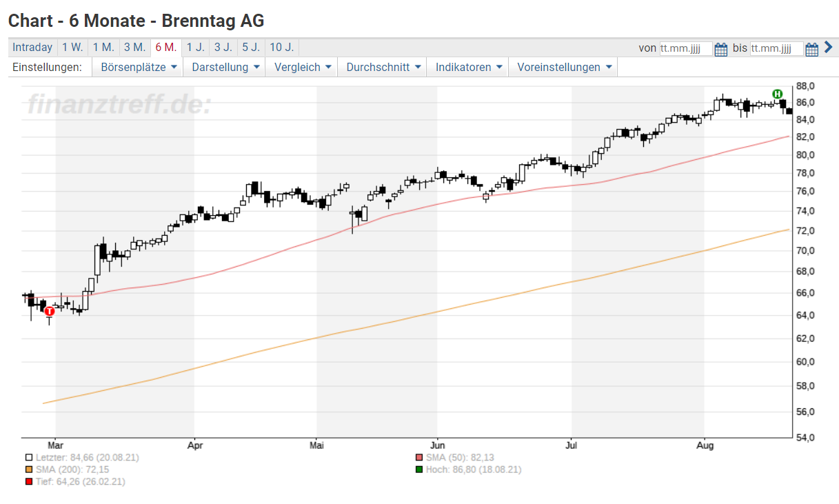The height and width of the screenshot is (504, 839).
Task: Click the green H high marker on chart
Action: coord(777,94)
